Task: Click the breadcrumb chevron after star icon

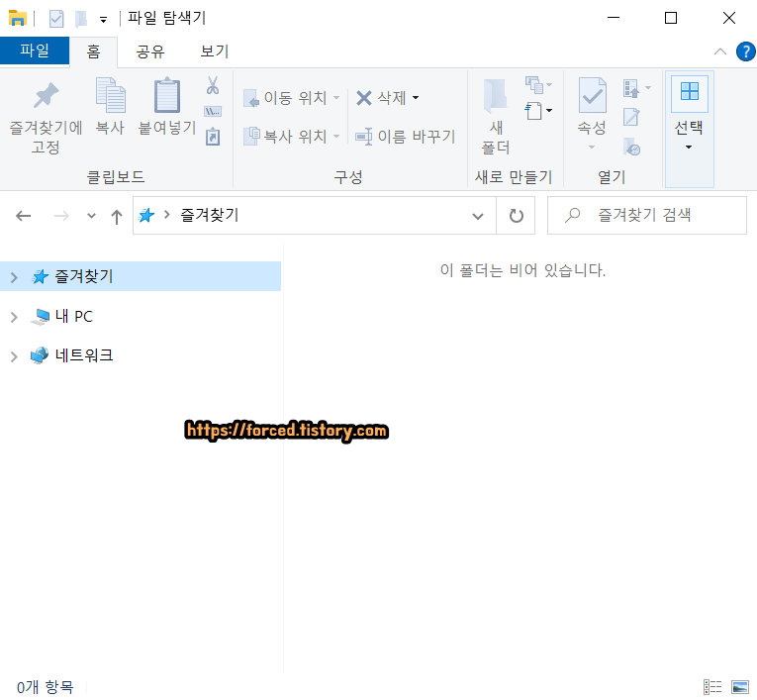Action: tap(167, 215)
